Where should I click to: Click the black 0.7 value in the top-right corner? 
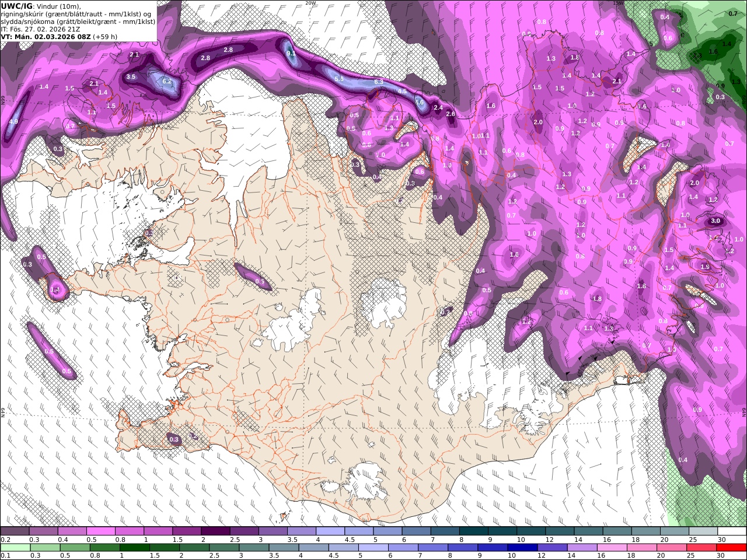tap(733, 13)
